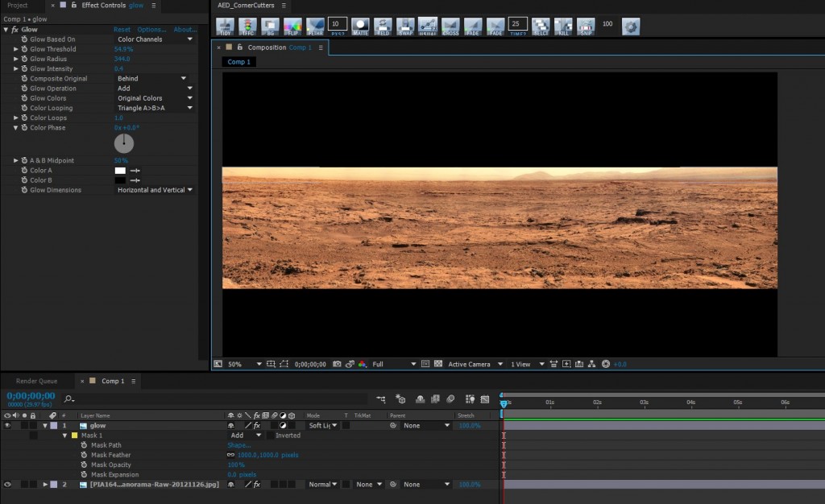Screen dimensions: 825x504
Task: Switch to the Project panel tab
Action: (x=17, y=6)
